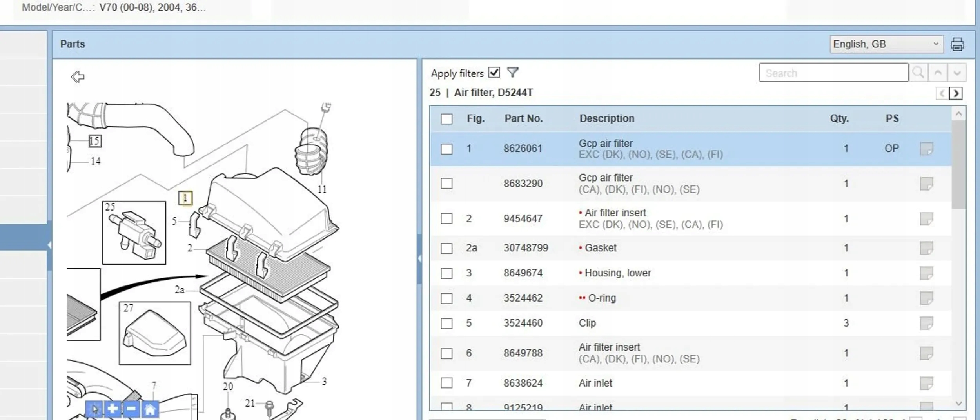This screenshot has width=980, height=420.
Task: Open note icon for part 8649788
Action: (x=926, y=353)
